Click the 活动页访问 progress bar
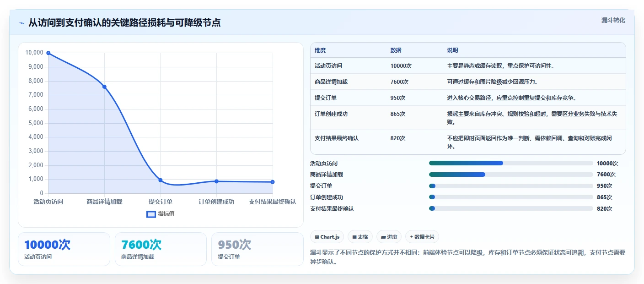The width and height of the screenshot is (644, 284). [x=511, y=163]
